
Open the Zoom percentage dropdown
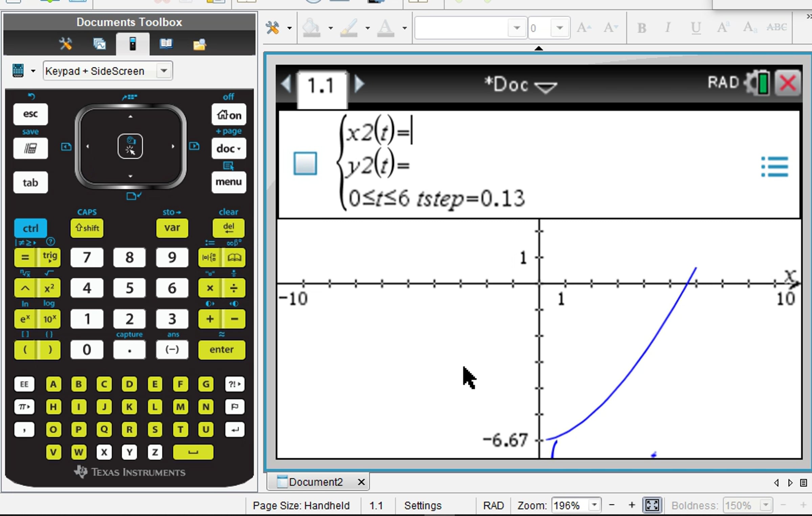pos(594,506)
